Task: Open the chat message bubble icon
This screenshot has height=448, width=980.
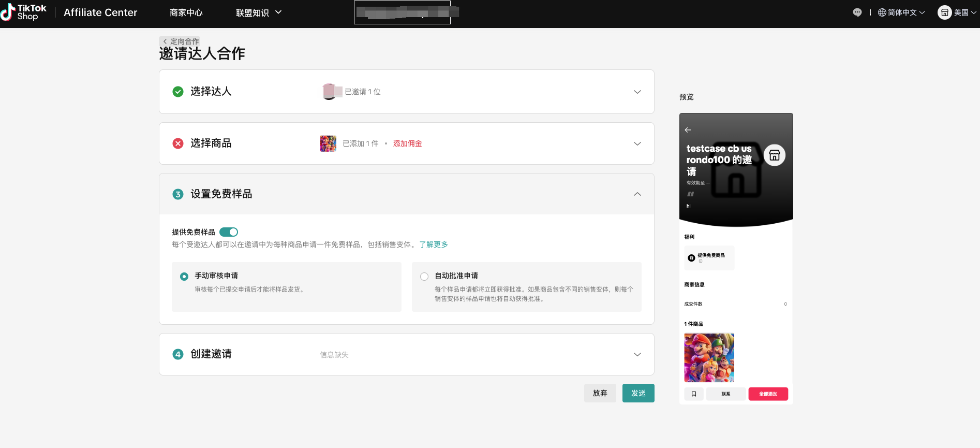Action: 857,12
